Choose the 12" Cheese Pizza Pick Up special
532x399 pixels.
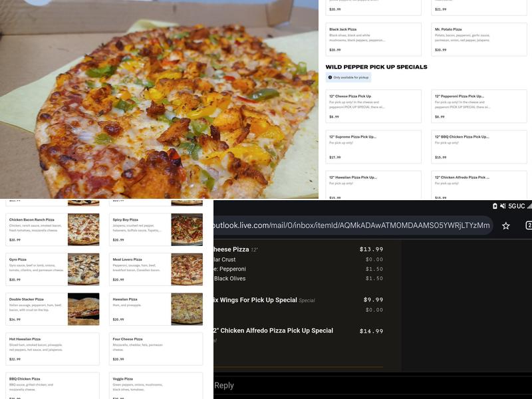(373, 106)
